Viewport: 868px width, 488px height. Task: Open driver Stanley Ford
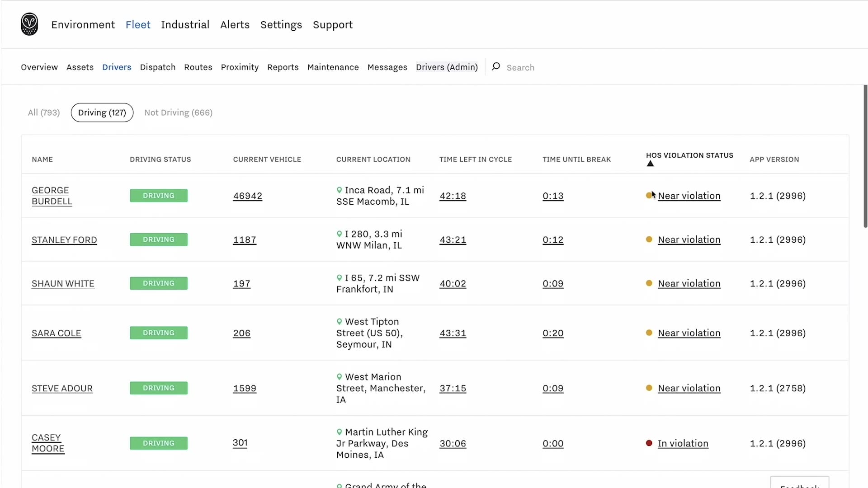tap(64, 240)
